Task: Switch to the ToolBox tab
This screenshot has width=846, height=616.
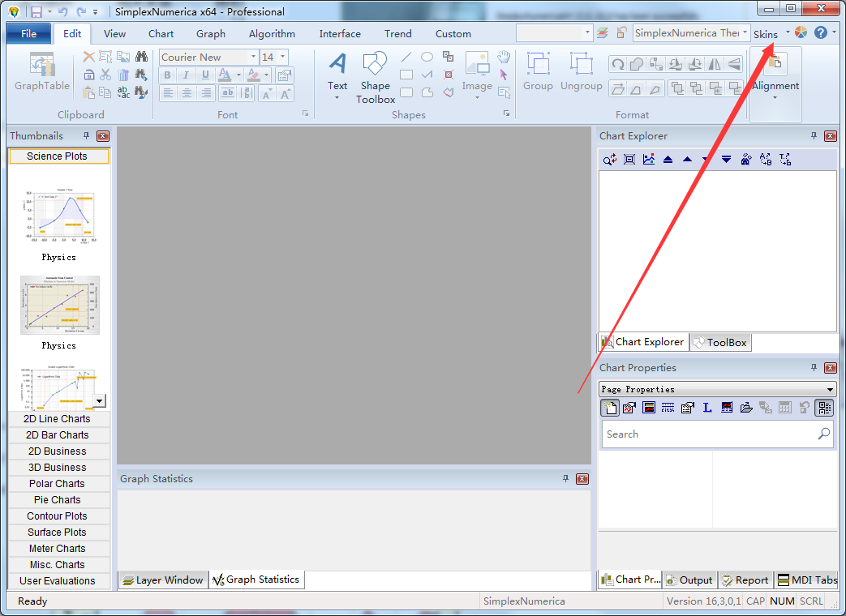Action: point(720,342)
